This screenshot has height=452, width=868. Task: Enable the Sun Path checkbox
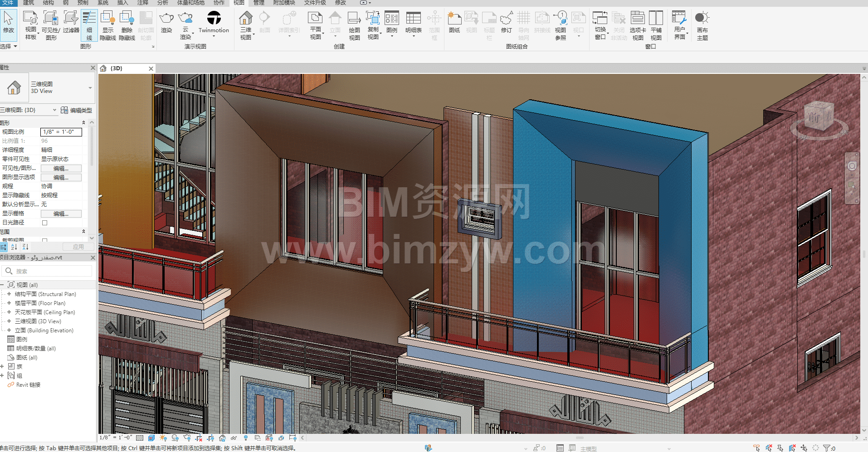click(44, 223)
